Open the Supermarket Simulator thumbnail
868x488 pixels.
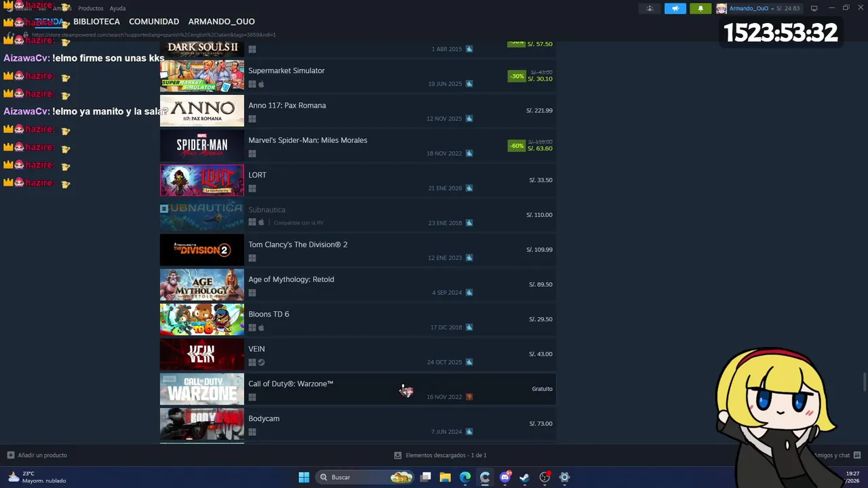[202, 76]
